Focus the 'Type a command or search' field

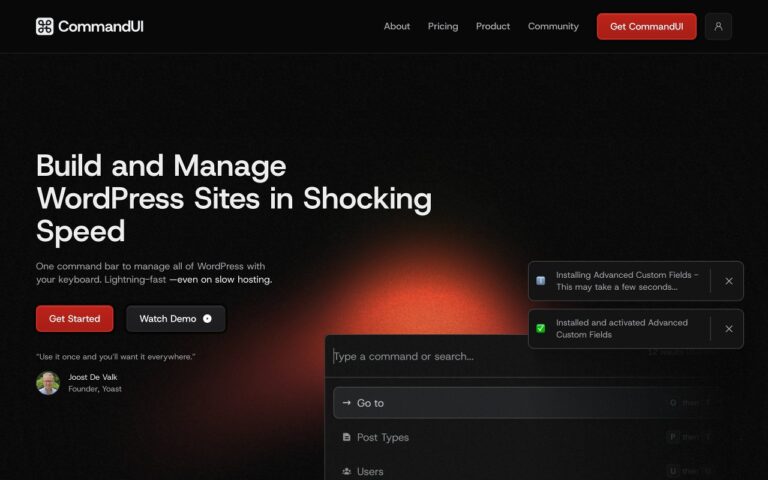point(480,357)
